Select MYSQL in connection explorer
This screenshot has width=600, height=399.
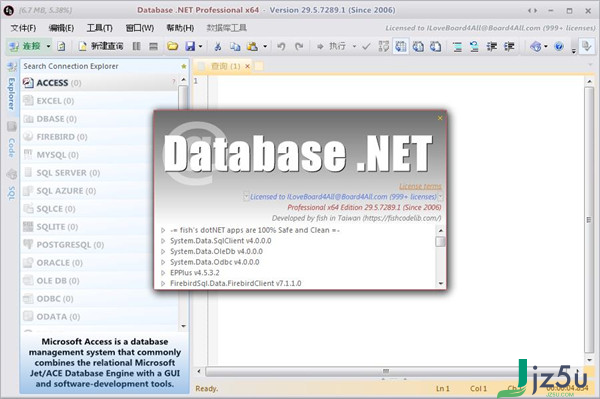click(57, 155)
